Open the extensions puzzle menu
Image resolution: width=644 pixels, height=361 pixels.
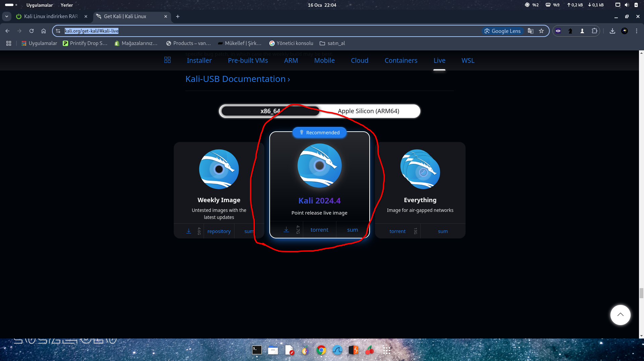(594, 31)
